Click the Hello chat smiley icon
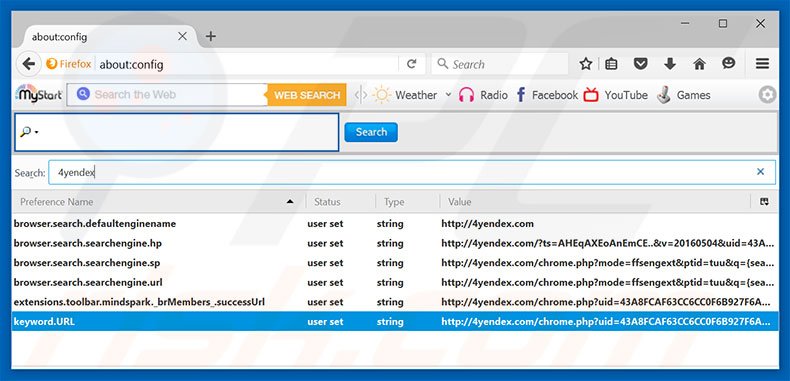This screenshot has height=381, width=790. 729,64
